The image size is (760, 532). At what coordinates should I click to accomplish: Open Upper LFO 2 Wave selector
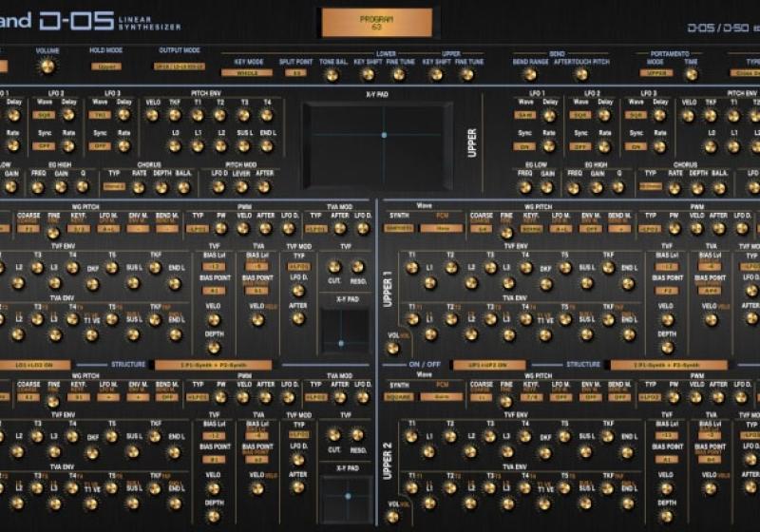580,115
